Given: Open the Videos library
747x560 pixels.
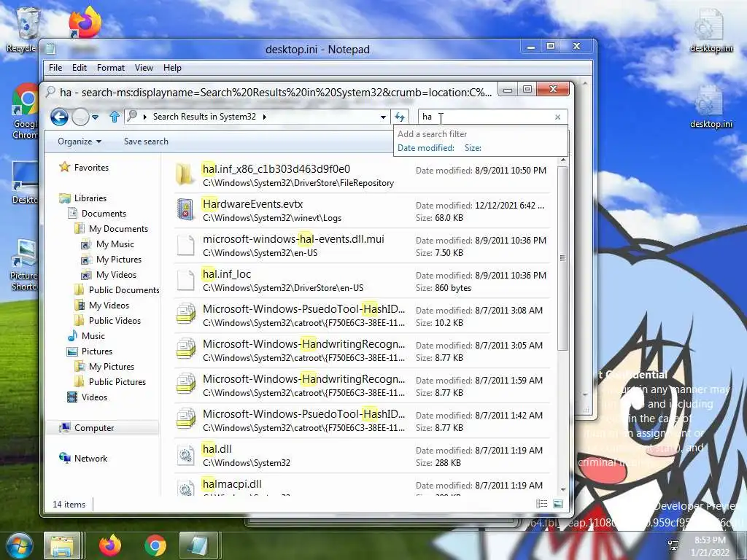Looking at the screenshot, I should (x=88, y=397).
